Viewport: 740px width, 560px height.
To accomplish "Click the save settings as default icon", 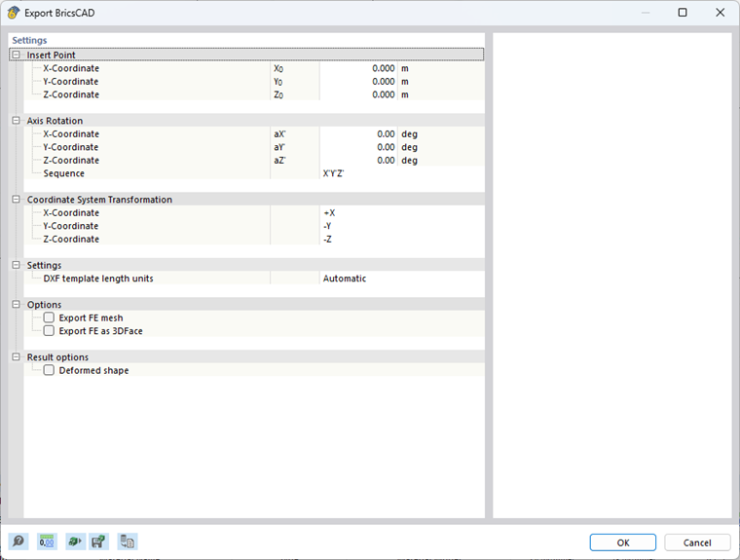I will pos(98,541).
